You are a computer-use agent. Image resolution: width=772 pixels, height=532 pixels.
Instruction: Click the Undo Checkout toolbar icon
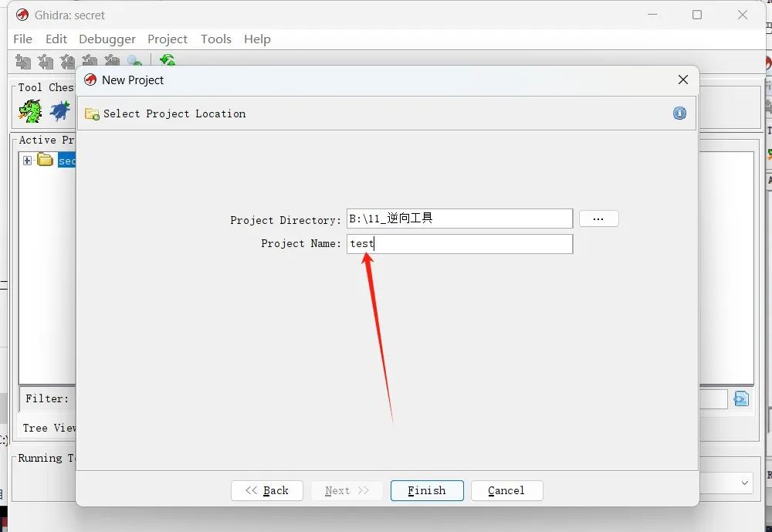click(x=112, y=62)
